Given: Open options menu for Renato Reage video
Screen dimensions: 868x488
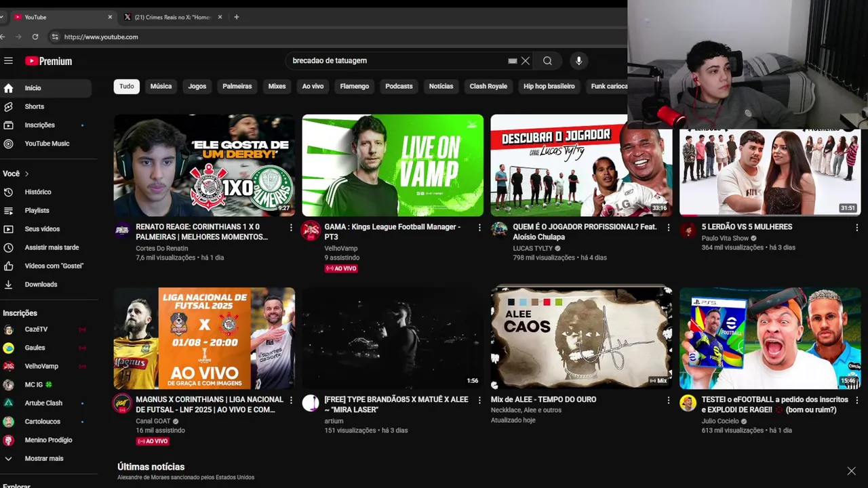Looking at the screenshot, I should (291, 228).
